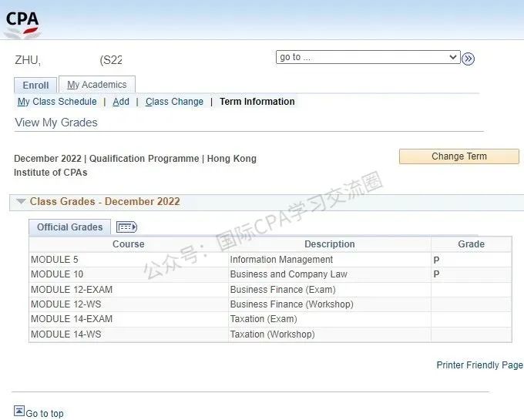Click the Information Management description

click(281, 260)
